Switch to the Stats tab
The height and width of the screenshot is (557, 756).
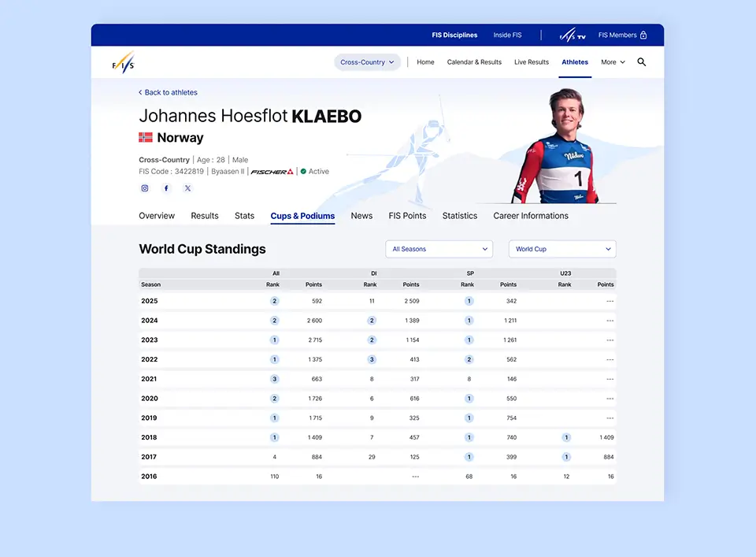(x=244, y=216)
